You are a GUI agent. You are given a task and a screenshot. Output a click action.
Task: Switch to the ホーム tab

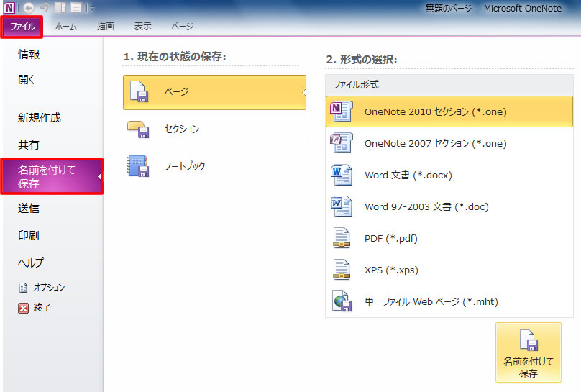tap(66, 27)
